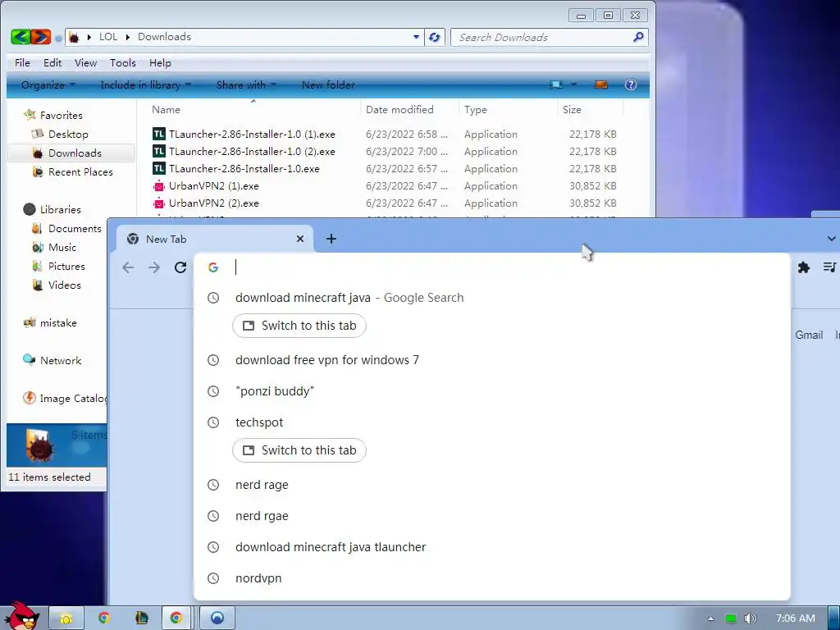Open the round blue taskbar app icon
The width and height of the screenshot is (840, 630).
click(x=217, y=618)
